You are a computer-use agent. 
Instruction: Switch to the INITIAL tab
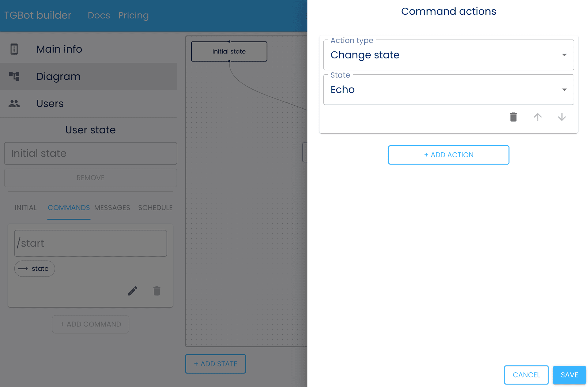26,207
